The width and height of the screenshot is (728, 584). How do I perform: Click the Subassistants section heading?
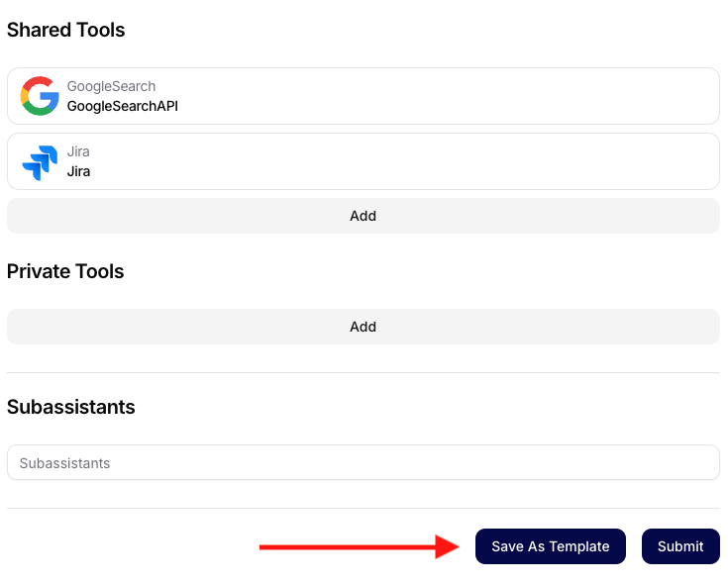[x=71, y=407]
